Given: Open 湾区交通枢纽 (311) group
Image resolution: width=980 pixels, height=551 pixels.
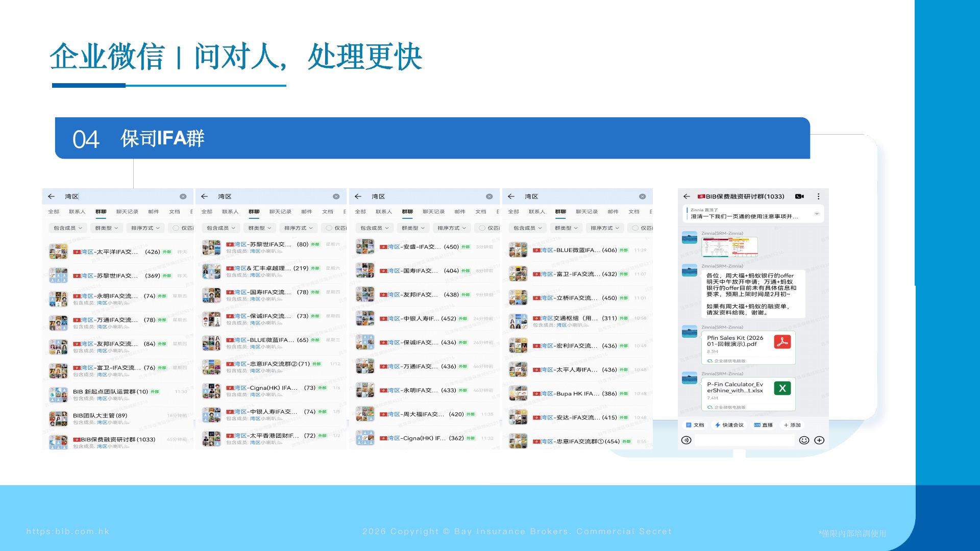Looking at the screenshot, I should [x=577, y=321].
